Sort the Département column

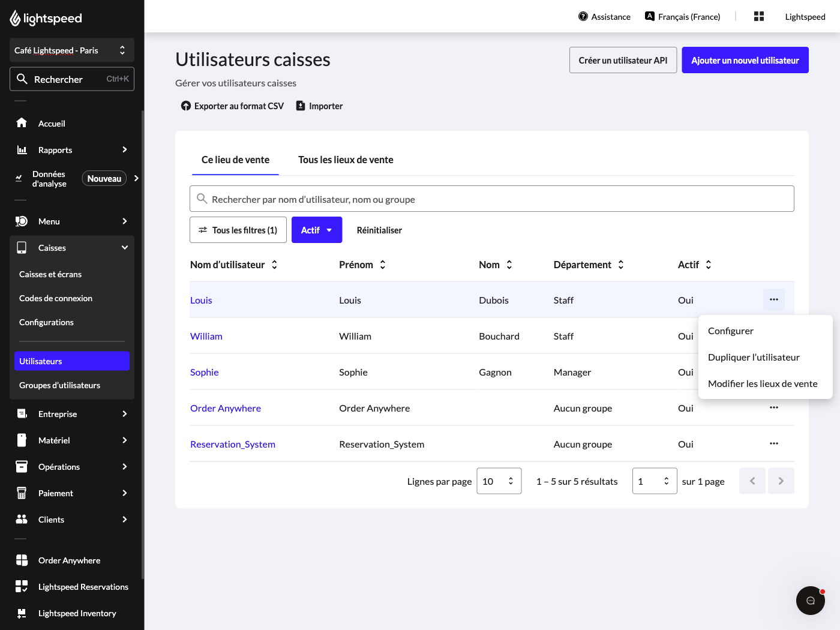pyautogui.click(x=589, y=265)
